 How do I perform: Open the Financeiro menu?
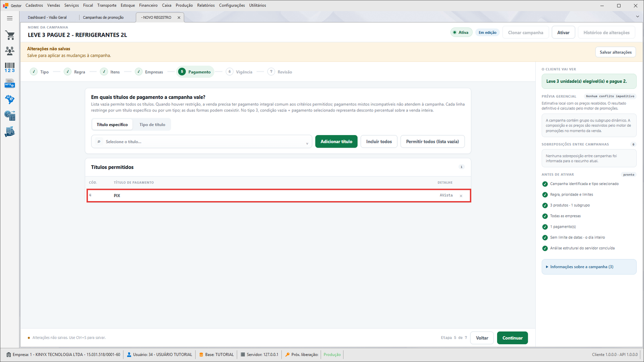149,5
